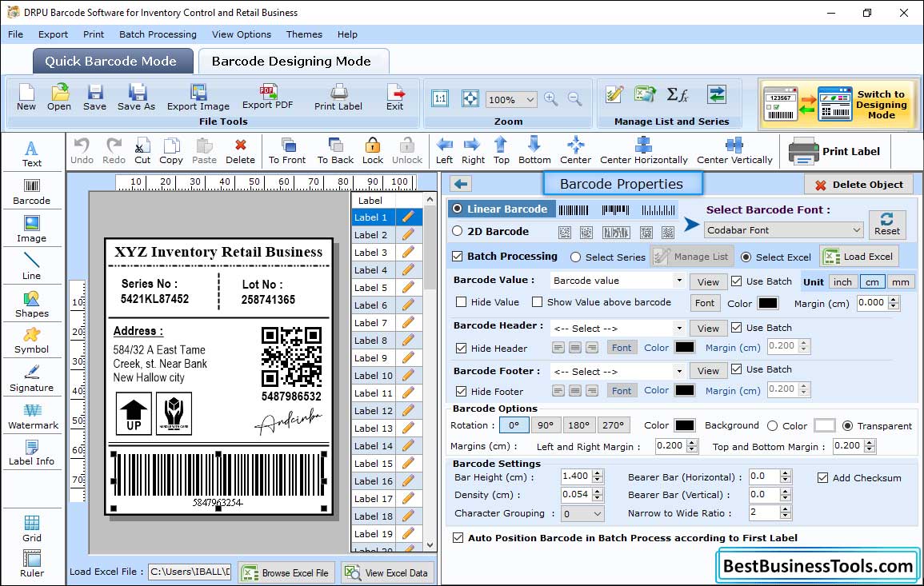This screenshot has width=924, height=586.
Task: Enable the Hide Value checkbox
Action: point(462,302)
